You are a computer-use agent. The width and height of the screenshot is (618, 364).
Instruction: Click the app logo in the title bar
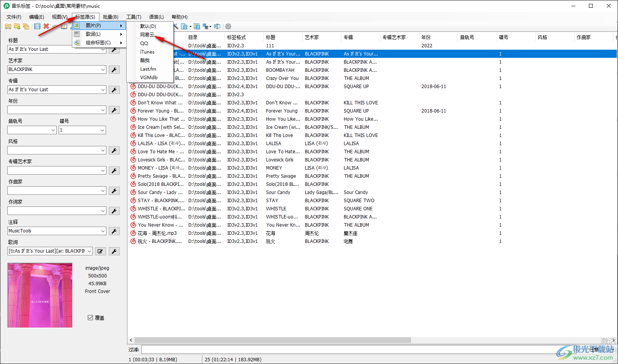click(x=6, y=6)
